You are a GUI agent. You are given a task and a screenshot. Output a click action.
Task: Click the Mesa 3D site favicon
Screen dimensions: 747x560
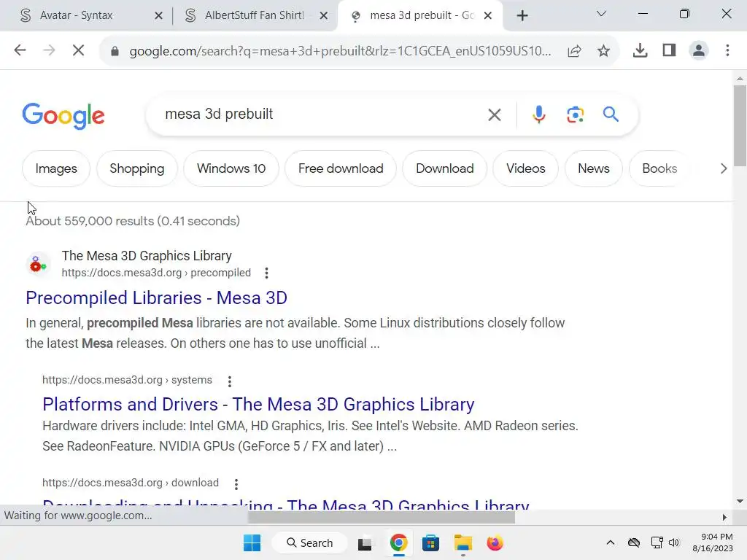pos(38,264)
